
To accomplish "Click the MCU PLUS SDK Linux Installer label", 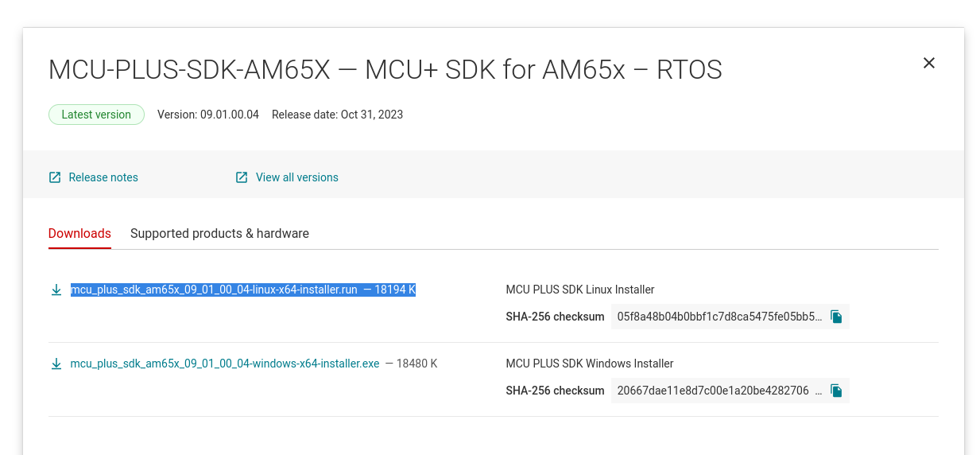I will (x=580, y=290).
